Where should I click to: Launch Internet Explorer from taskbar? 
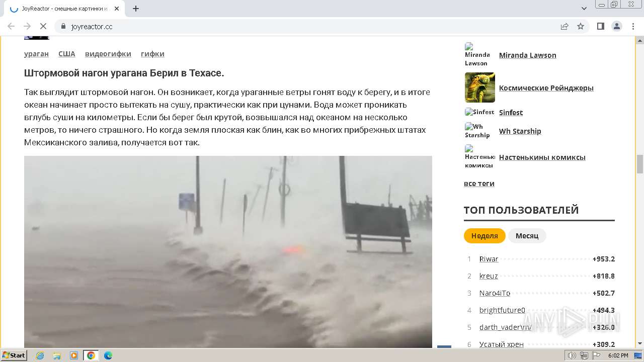click(x=40, y=355)
